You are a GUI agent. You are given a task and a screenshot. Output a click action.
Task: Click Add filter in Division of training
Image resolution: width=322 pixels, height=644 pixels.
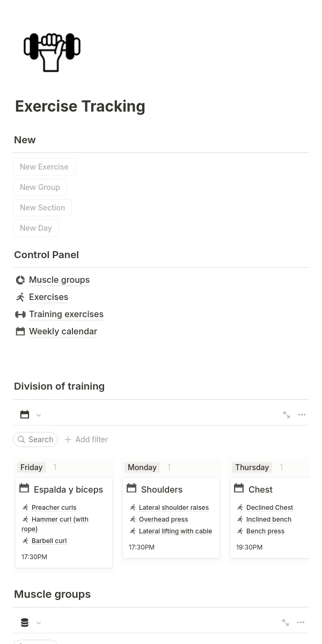(x=86, y=440)
